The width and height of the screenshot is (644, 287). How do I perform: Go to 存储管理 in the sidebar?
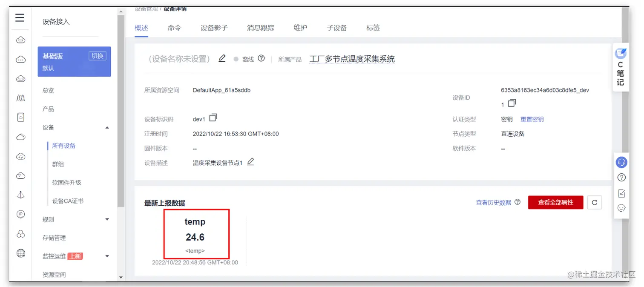coord(54,238)
